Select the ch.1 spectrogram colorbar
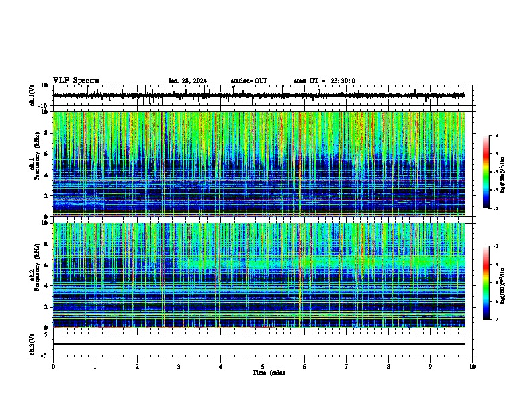 [x=486, y=172]
